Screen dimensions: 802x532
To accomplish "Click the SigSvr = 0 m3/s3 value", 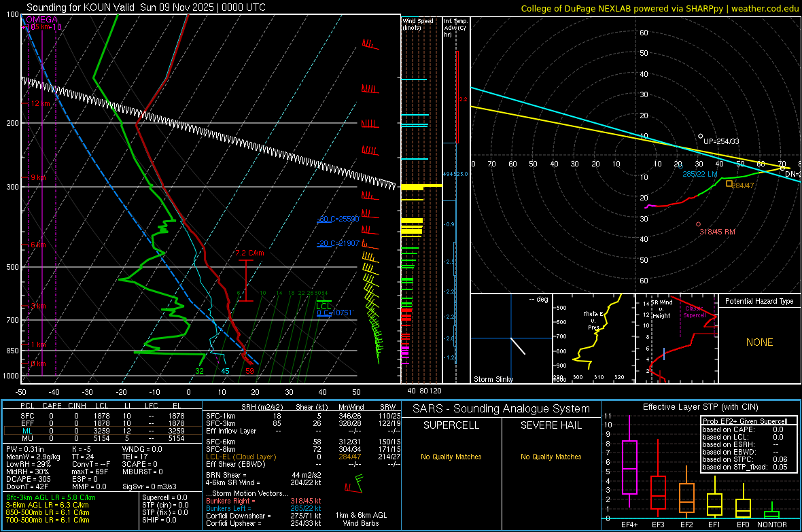I will tap(150, 487).
